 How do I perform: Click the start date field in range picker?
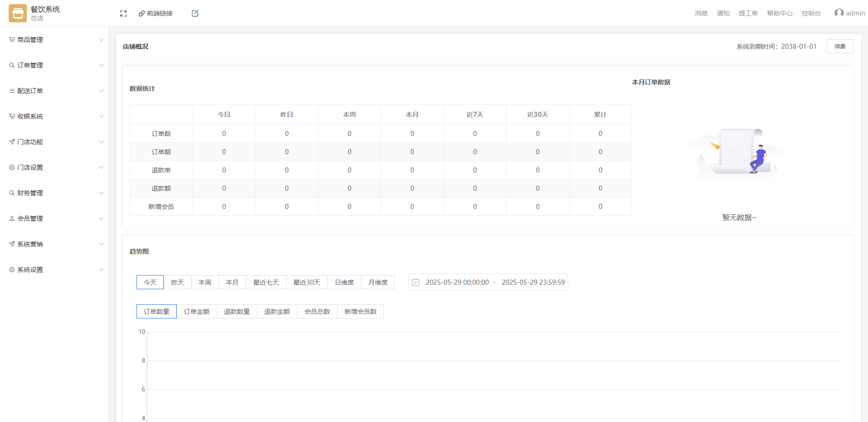[457, 282]
